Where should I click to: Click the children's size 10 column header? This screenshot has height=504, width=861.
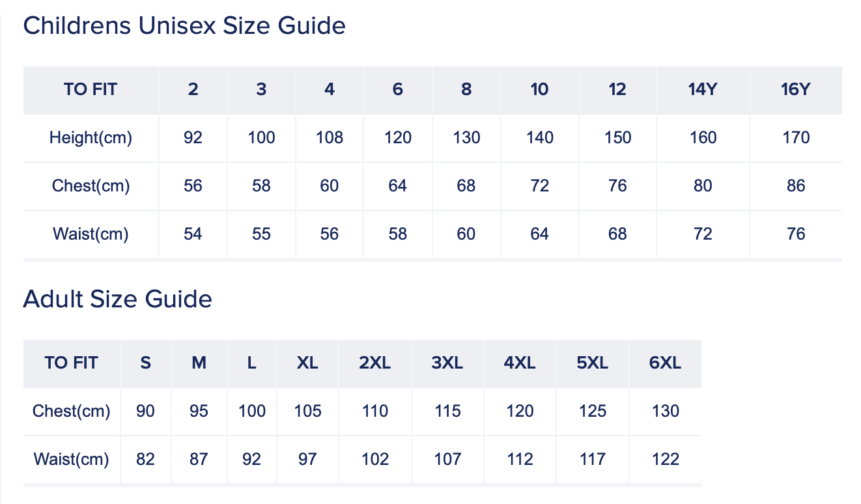tap(539, 89)
